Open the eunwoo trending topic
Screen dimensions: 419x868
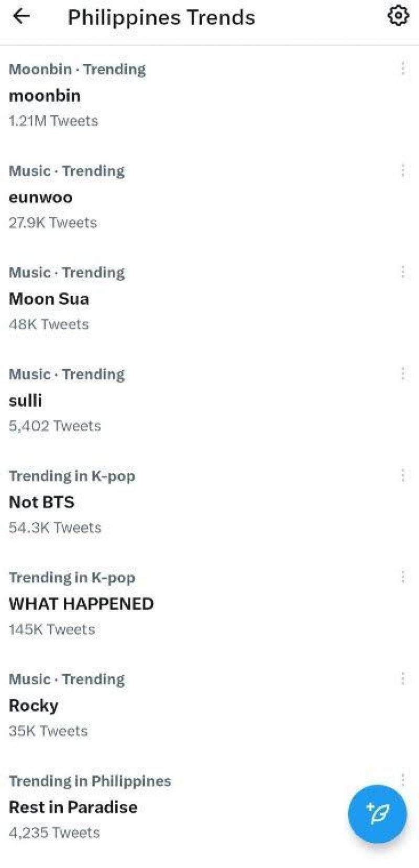click(41, 197)
